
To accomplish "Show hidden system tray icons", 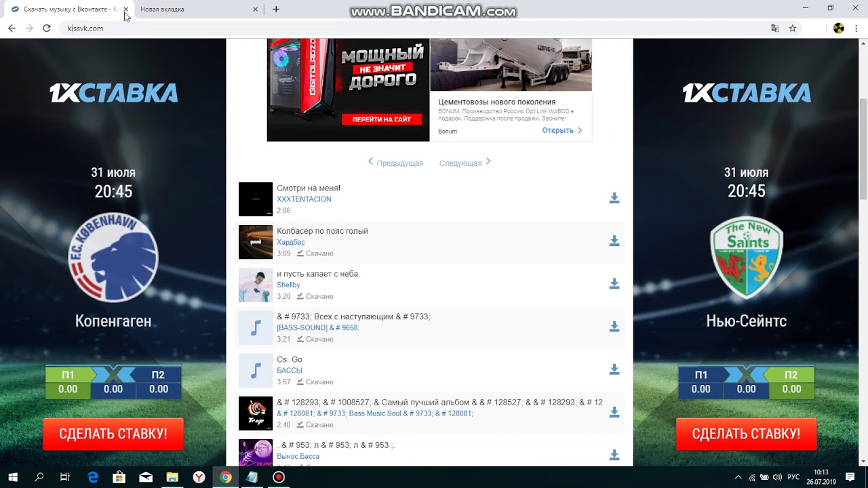I will [738, 477].
